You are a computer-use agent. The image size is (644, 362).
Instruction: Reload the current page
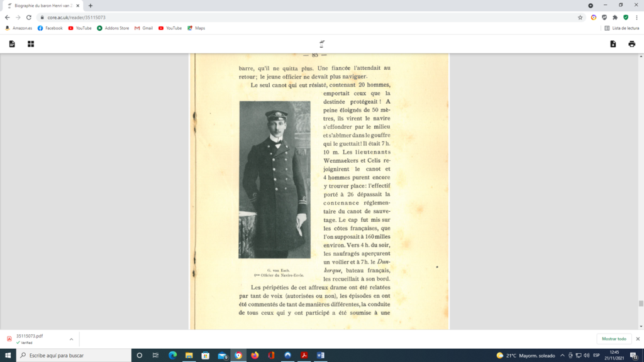[x=29, y=17]
